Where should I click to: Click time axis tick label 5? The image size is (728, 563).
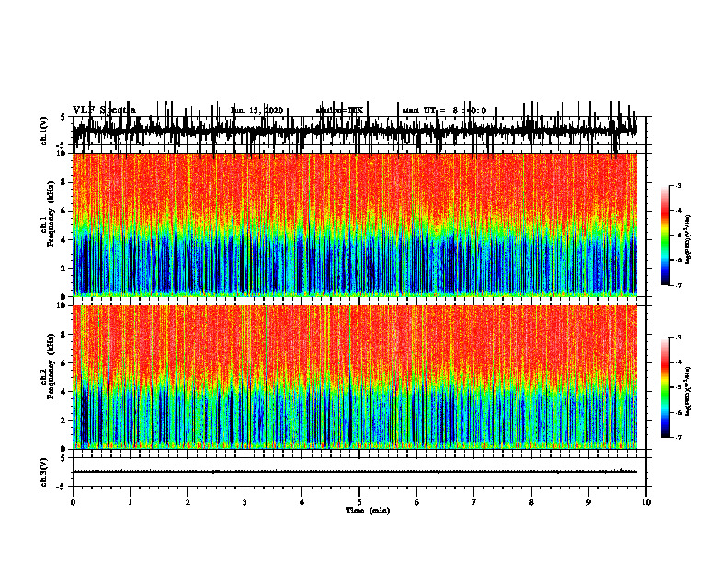tap(359, 502)
